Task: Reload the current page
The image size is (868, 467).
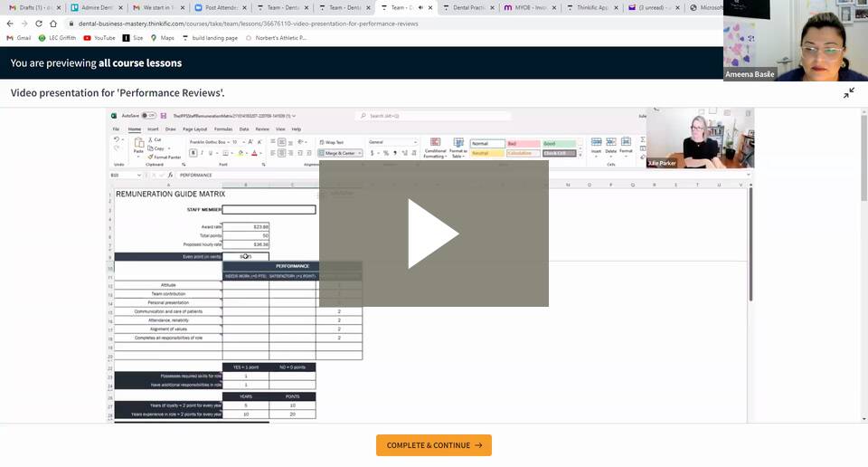Action: click(39, 24)
